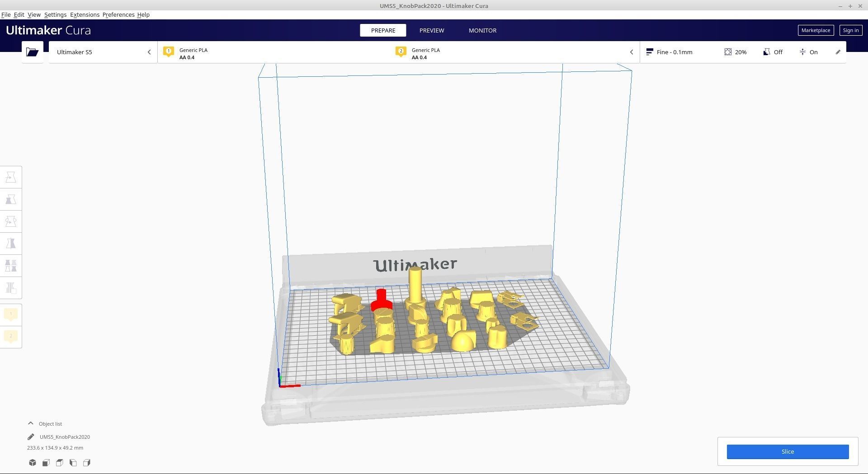This screenshot has height=474, width=868.
Task: Click the Slice button
Action: [788, 451]
